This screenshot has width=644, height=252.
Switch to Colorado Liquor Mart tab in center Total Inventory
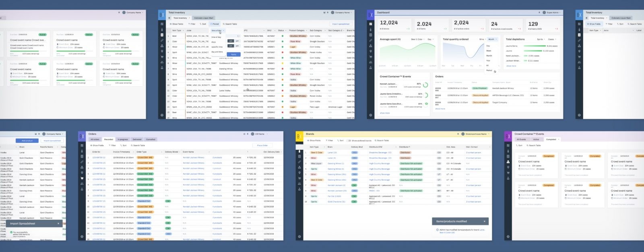204,18
